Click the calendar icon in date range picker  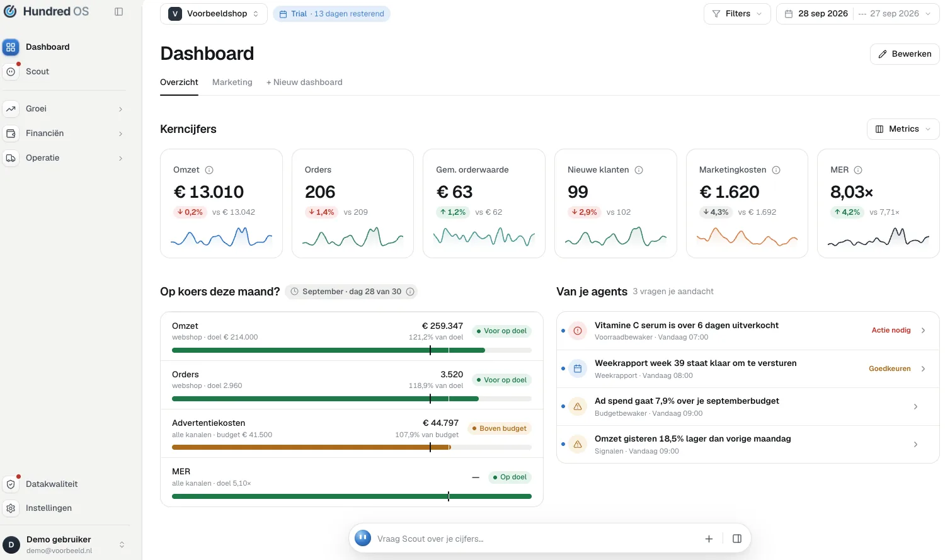[x=789, y=14]
